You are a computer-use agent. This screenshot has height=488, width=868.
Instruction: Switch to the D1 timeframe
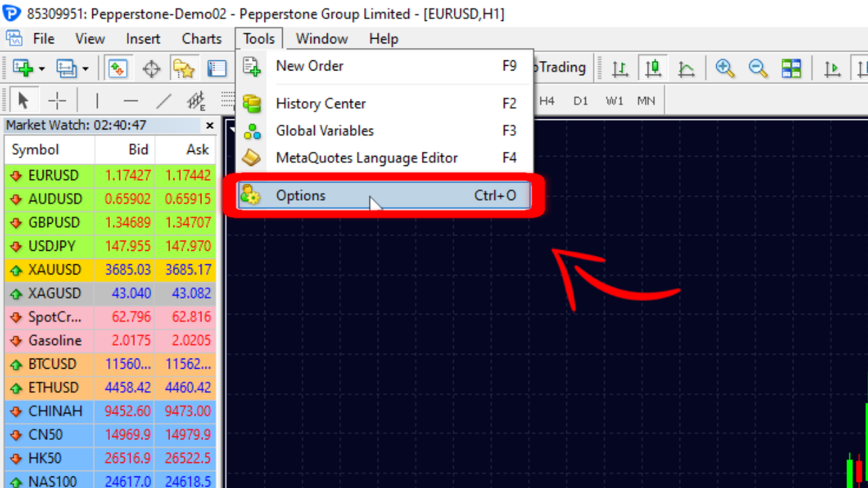point(580,101)
